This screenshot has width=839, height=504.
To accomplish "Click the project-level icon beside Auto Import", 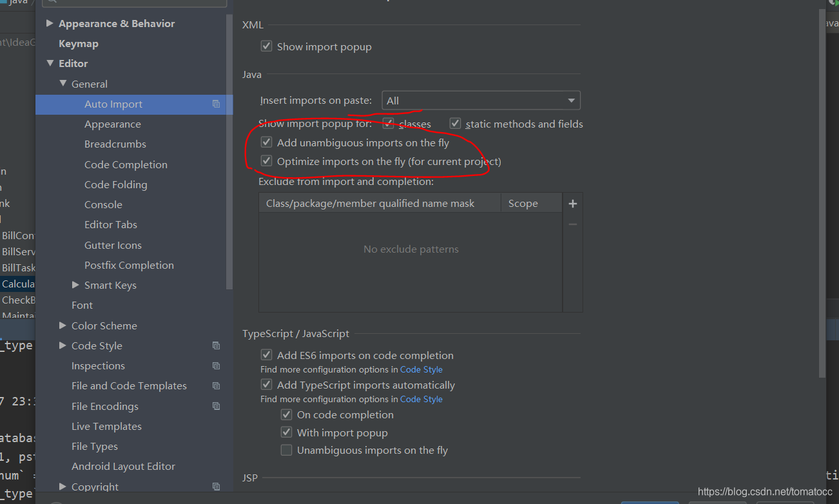I will click(x=217, y=104).
